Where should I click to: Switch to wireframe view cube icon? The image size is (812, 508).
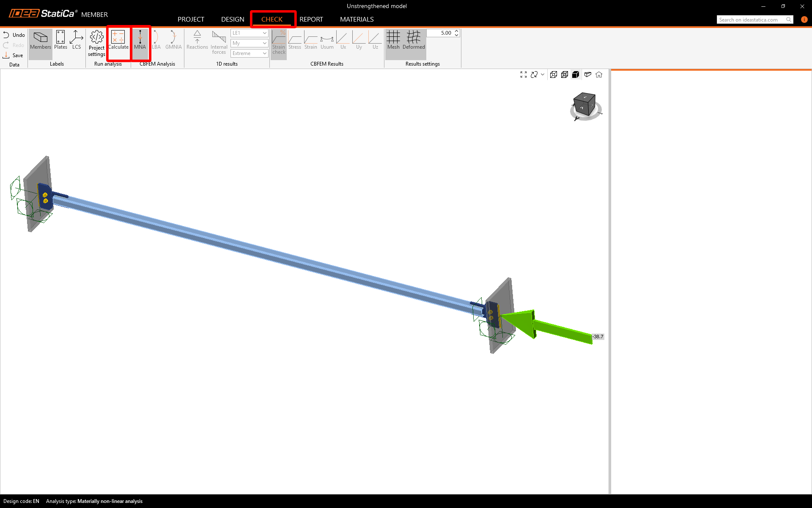[x=553, y=75]
